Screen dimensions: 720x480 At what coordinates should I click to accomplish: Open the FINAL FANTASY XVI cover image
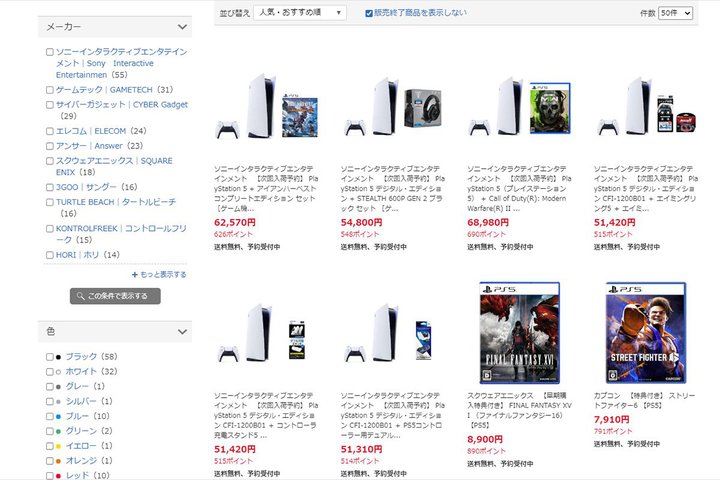click(x=519, y=333)
